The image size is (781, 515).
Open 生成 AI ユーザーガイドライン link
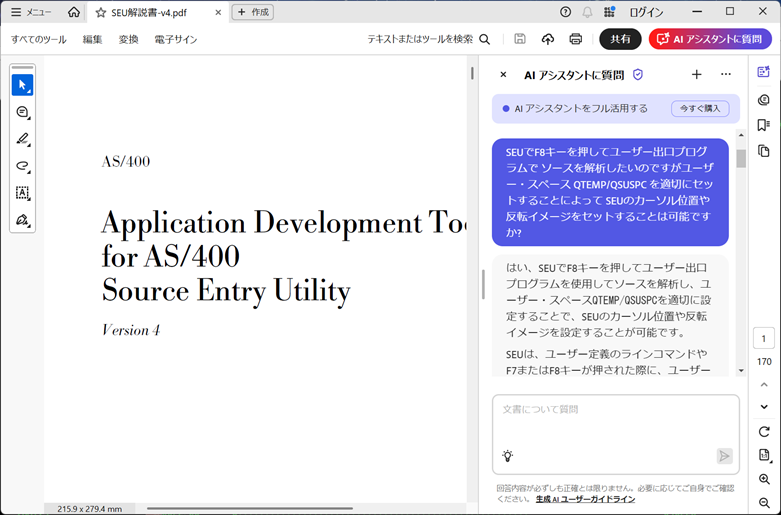coord(584,498)
